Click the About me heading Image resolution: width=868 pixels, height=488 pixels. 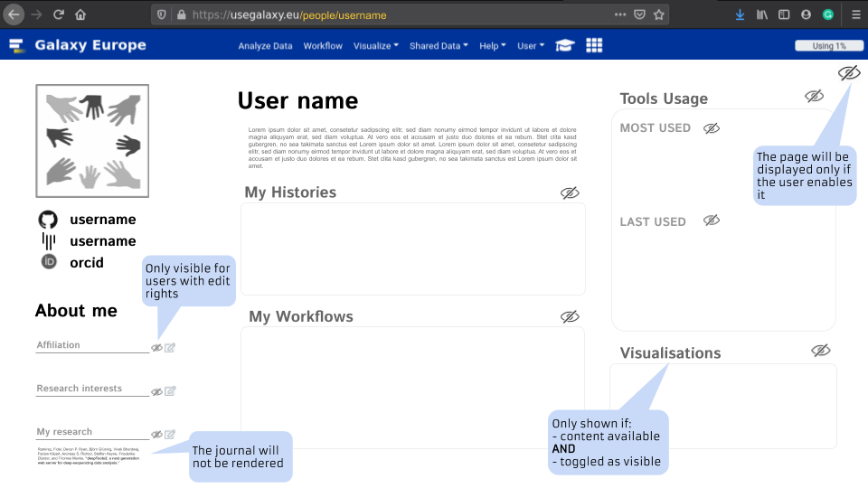point(76,310)
